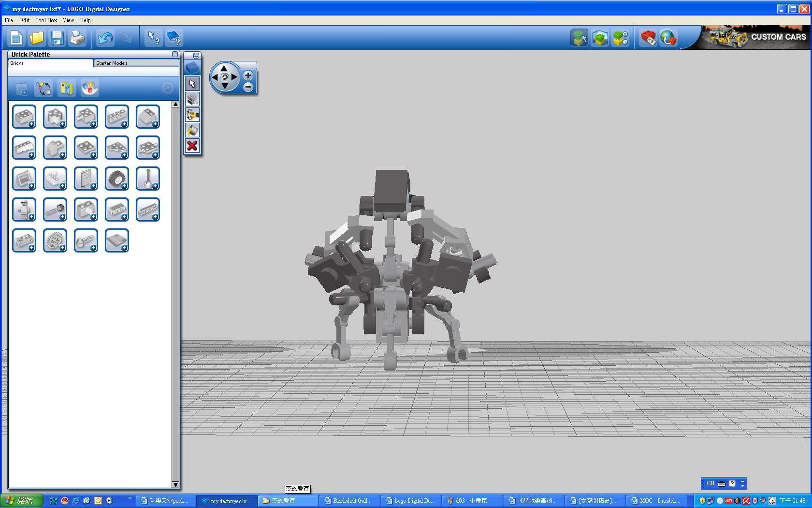Open the Tool Box menu
This screenshot has width=812, height=508.
coord(46,20)
